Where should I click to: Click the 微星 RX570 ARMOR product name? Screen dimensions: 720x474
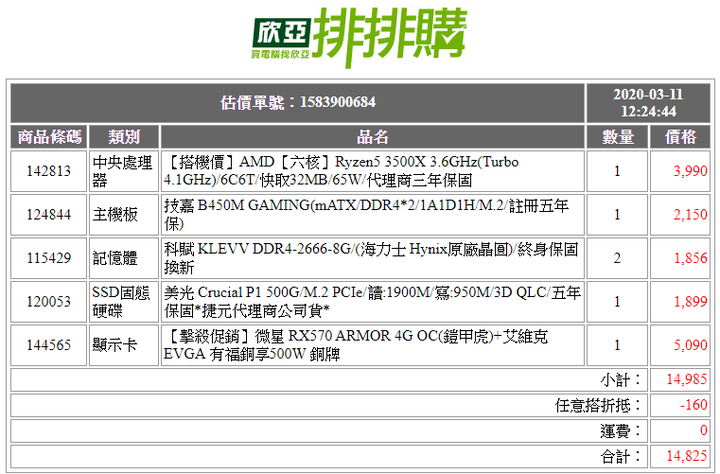[x=356, y=345]
